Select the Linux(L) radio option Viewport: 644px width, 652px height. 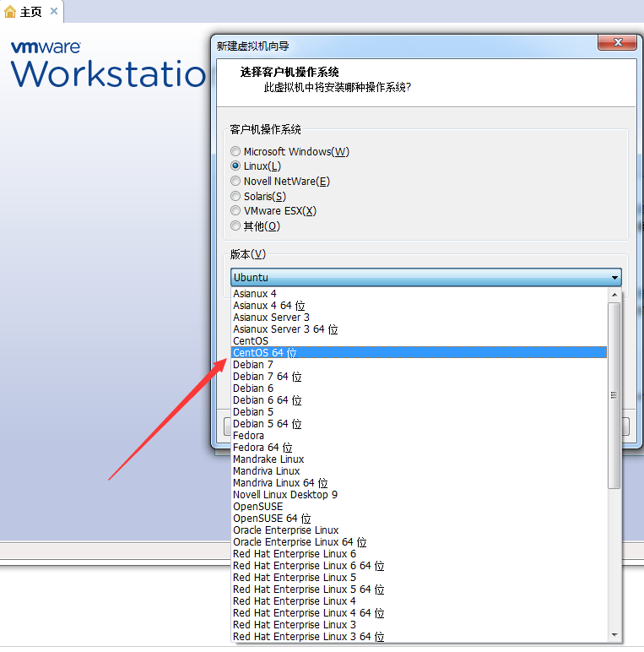pyautogui.click(x=236, y=166)
